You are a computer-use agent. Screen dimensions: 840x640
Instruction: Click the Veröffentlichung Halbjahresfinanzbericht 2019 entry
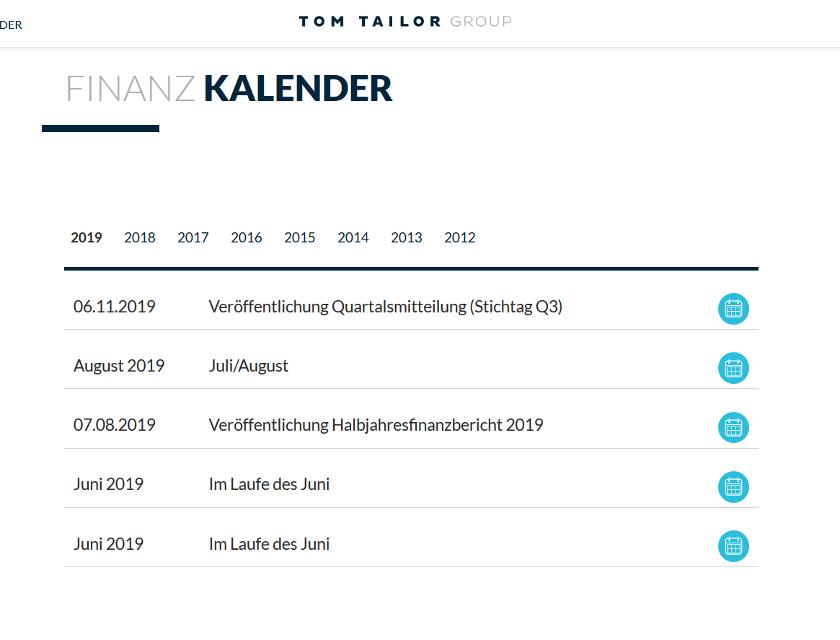376,425
